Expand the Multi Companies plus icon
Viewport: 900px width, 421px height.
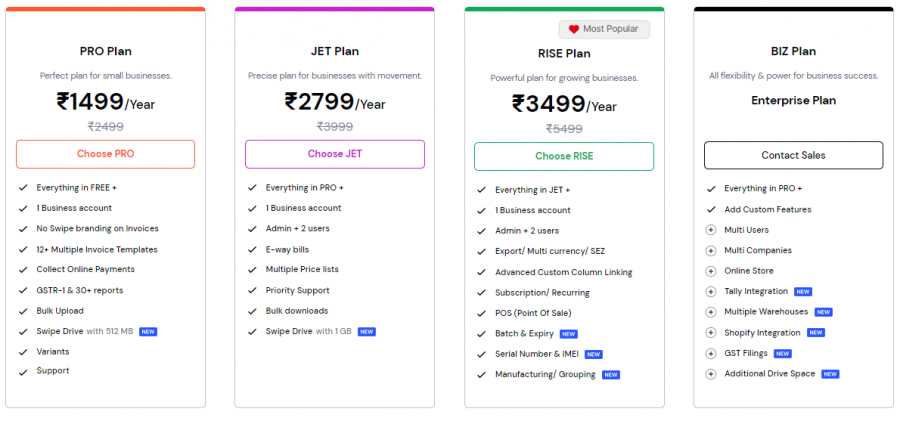coord(711,250)
